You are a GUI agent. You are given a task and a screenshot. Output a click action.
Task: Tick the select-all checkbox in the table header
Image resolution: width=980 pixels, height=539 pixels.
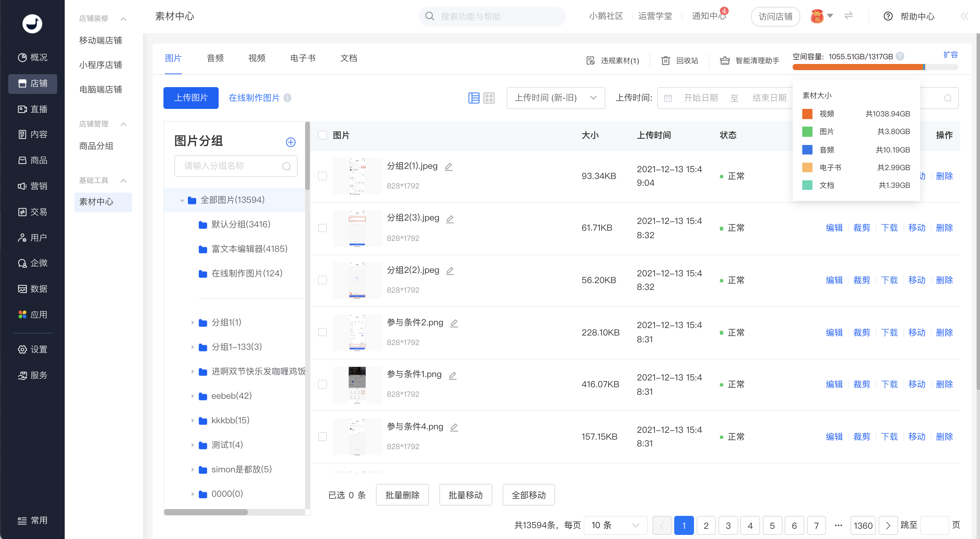[322, 135]
